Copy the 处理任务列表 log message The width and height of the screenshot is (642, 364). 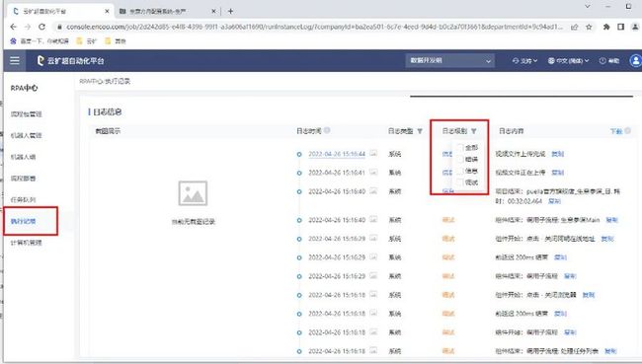tap(610, 351)
